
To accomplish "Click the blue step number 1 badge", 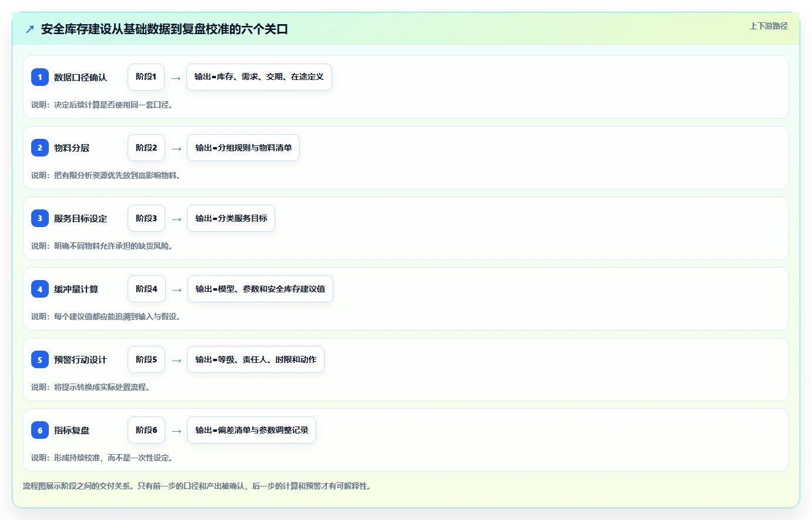I will (40, 77).
